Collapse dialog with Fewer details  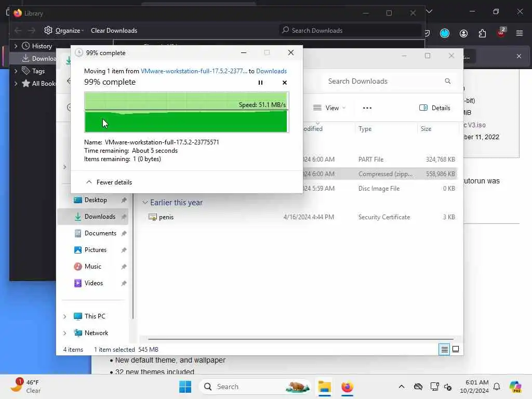[109, 182]
